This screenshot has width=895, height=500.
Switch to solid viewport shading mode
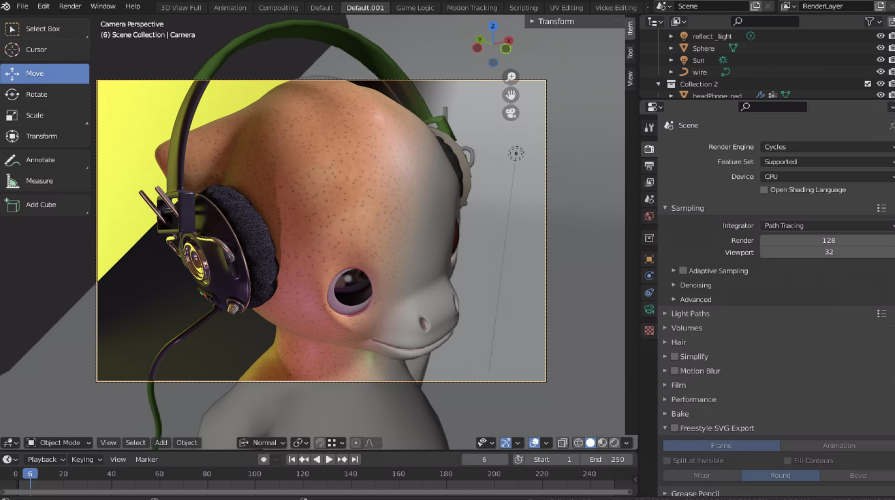click(590, 443)
